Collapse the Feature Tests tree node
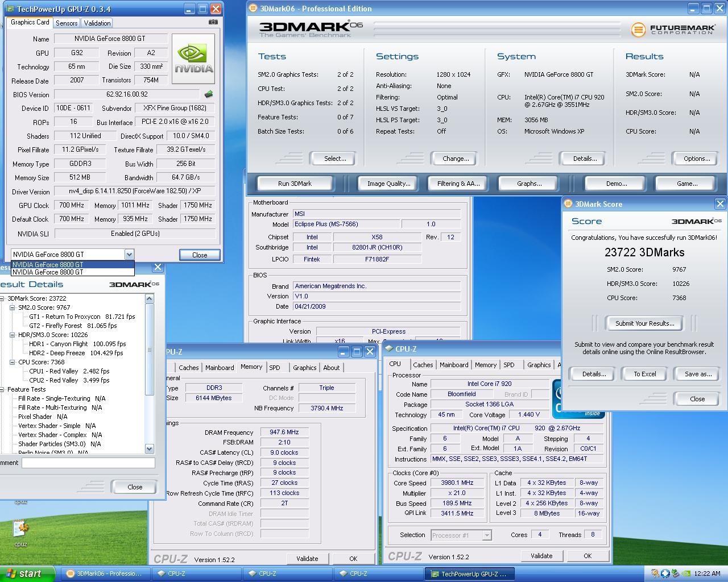 tap(2, 389)
